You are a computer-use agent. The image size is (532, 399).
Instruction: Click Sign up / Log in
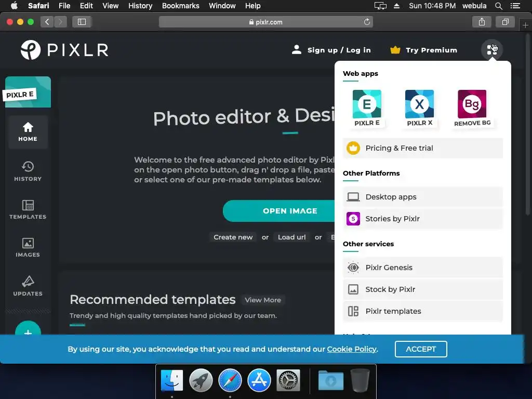pyautogui.click(x=331, y=50)
